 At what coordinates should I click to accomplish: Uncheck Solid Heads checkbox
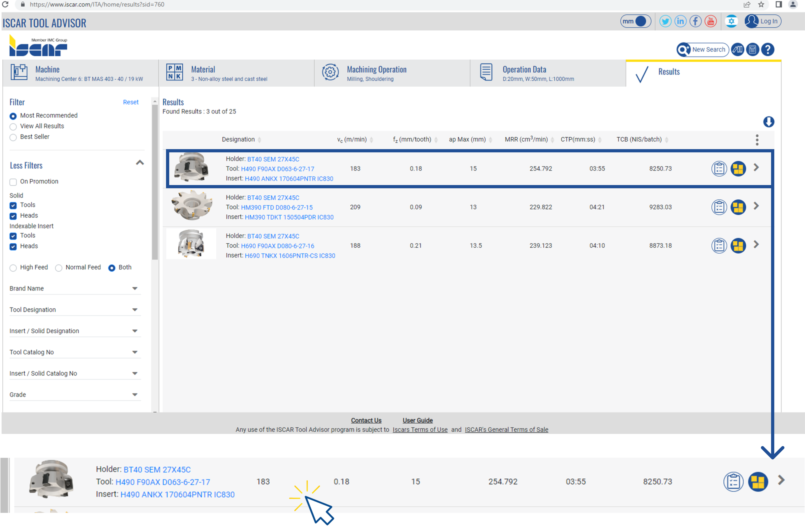(13, 216)
